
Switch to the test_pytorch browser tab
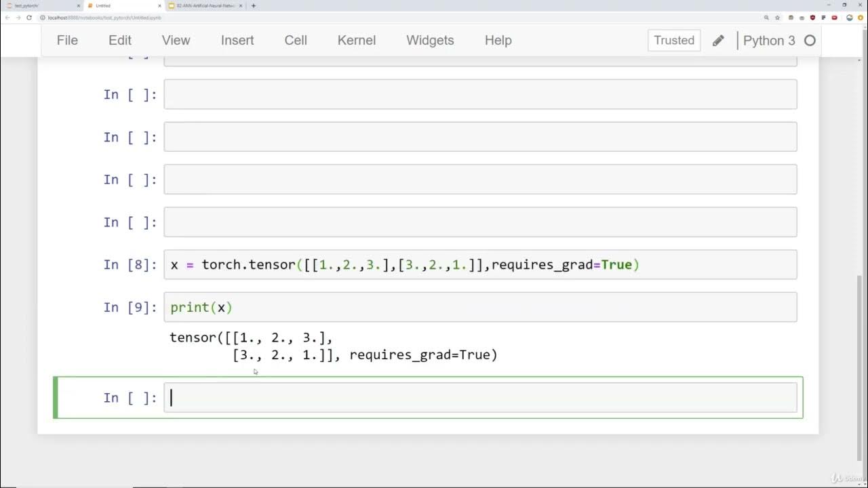click(34, 5)
